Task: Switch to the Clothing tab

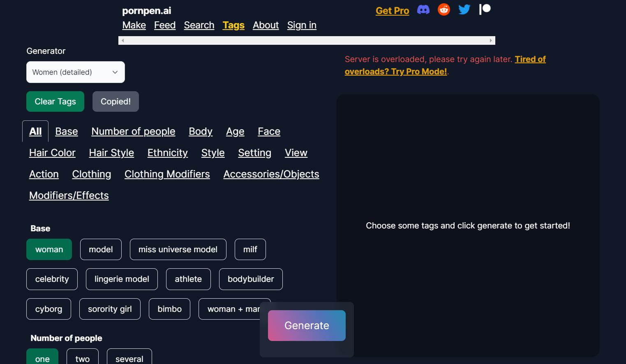Action: pos(92,174)
